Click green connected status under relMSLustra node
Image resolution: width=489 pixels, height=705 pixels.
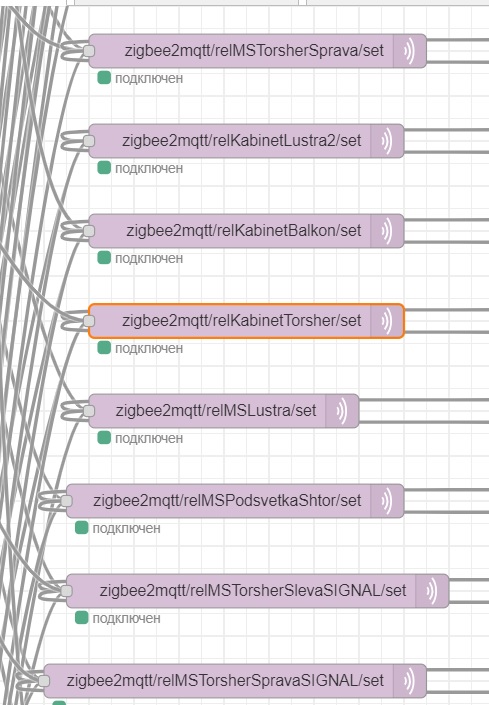pyautogui.click(x=104, y=437)
